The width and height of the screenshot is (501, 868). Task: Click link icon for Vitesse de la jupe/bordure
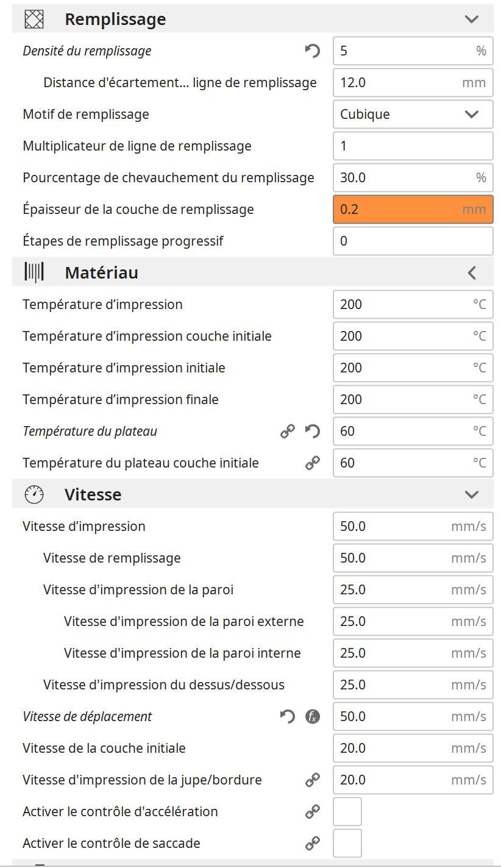click(x=312, y=780)
